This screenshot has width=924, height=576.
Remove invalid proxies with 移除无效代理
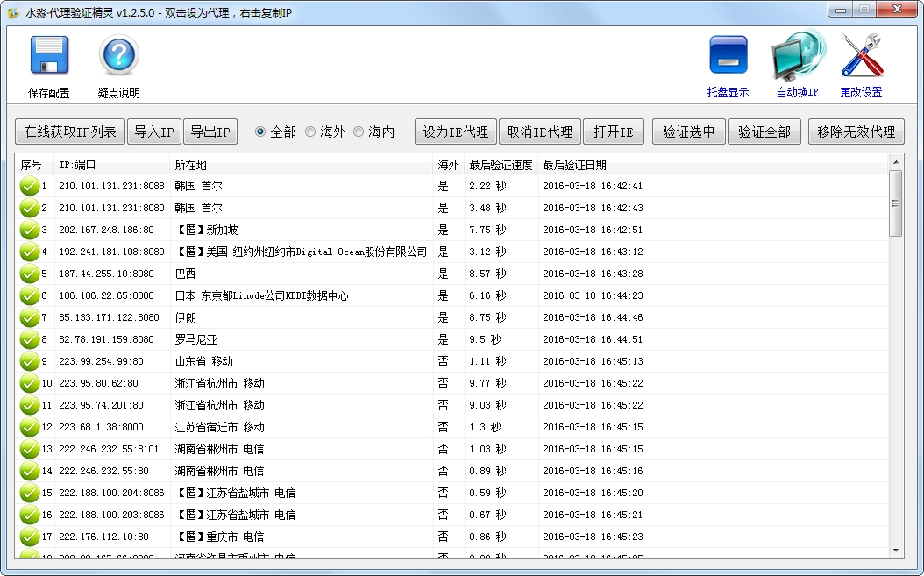click(x=856, y=131)
